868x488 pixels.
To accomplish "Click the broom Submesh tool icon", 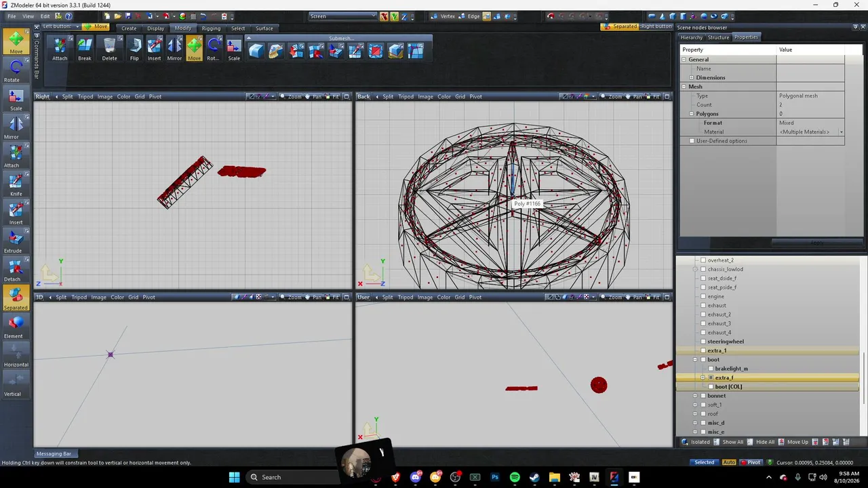I will (275, 51).
